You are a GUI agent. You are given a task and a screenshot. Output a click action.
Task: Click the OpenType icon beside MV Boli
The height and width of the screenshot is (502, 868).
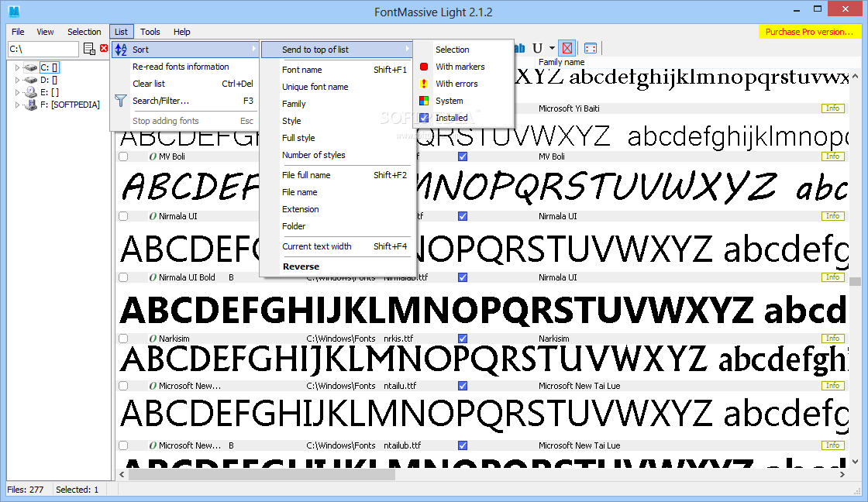(x=153, y=156)
